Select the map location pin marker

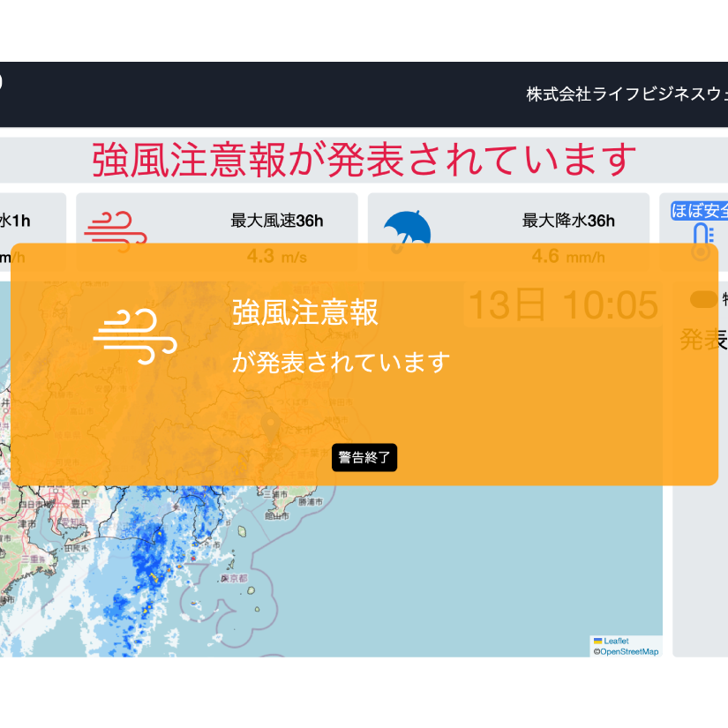(274, 429)
